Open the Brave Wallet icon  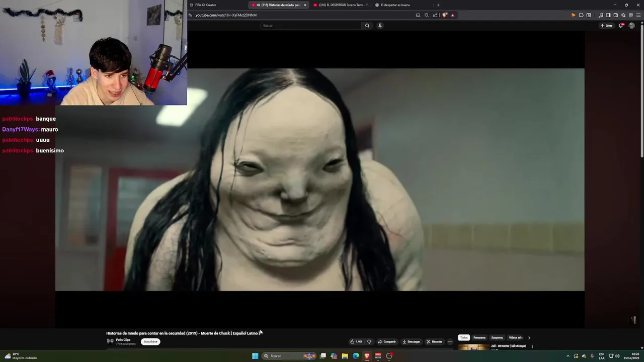[x=616, y=15]
